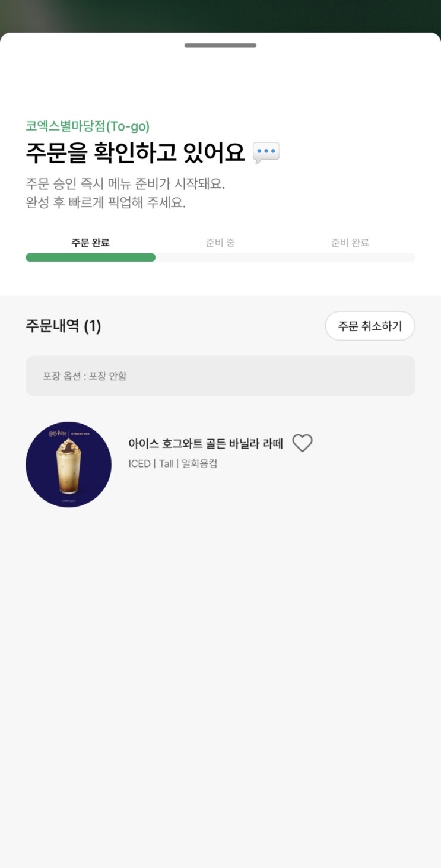This screenshot has height=868, width=441.
Task: Click the gray unfilled progress bar portion
Action: (285, 257)
